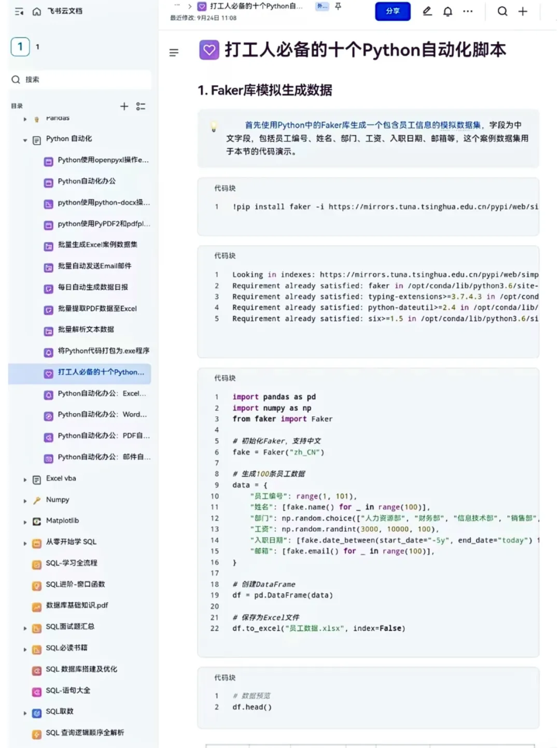This screenshot has height=748, width=560.
Task: Expand SQL必读书籍 folder
Action: point(25,650)
